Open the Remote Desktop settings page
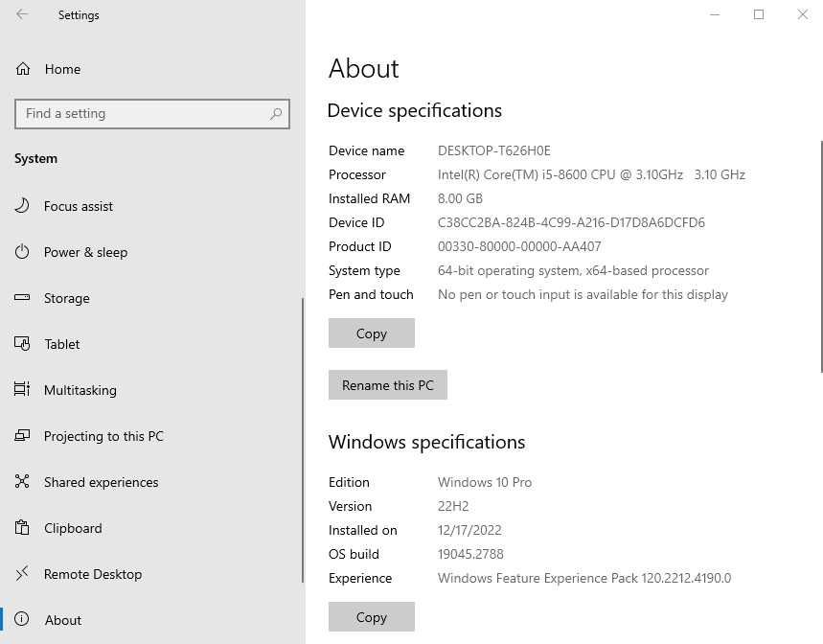Viewport: 823px width, 644px height. click(x=93, y=574)
